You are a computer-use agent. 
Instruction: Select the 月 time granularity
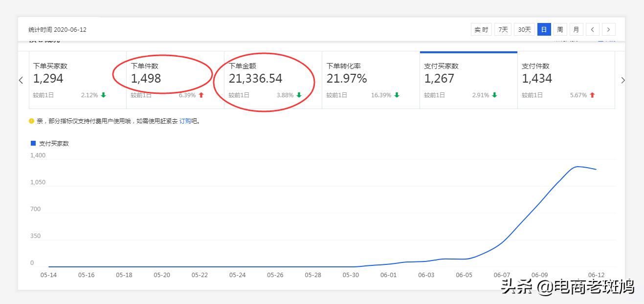click(576, 29)
